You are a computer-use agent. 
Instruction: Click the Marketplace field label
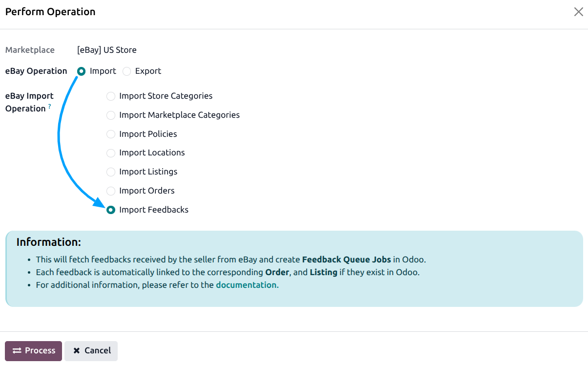[x=30, y=50]
